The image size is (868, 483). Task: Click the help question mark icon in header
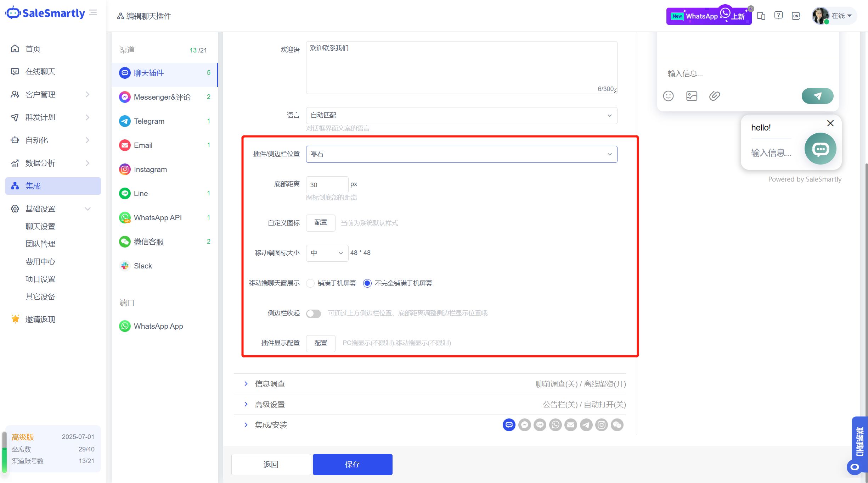(x=778, y=16)
